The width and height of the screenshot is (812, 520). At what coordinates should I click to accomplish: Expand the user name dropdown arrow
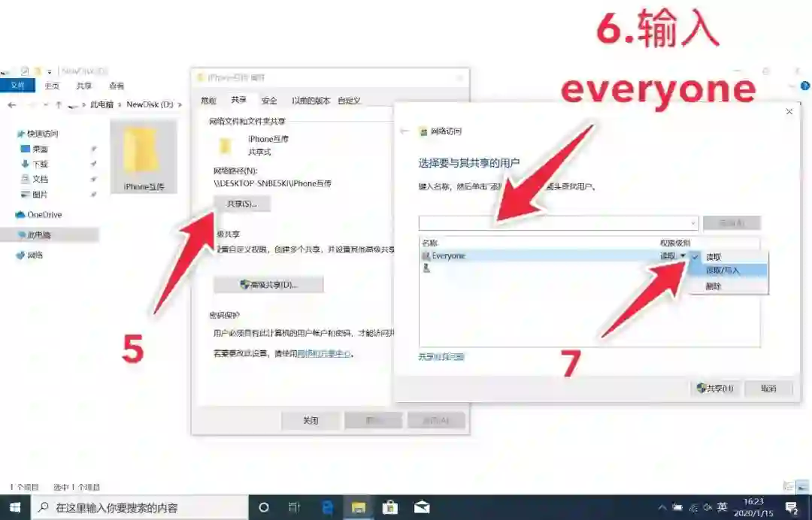pos(693,223)
